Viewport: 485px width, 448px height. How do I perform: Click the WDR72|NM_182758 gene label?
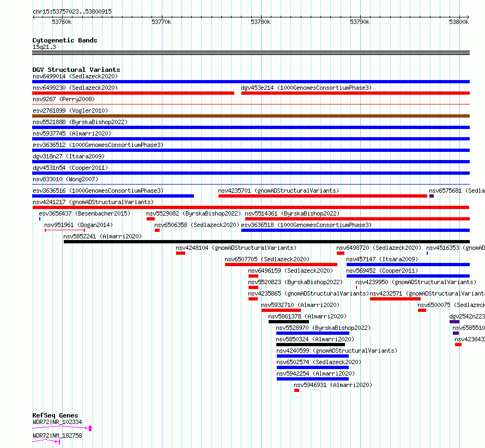57,435
